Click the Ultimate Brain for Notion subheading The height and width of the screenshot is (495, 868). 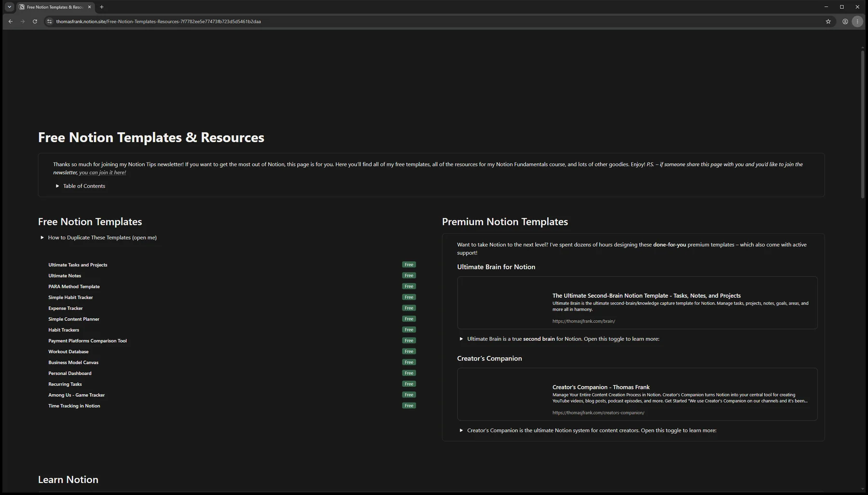point(496,267)
